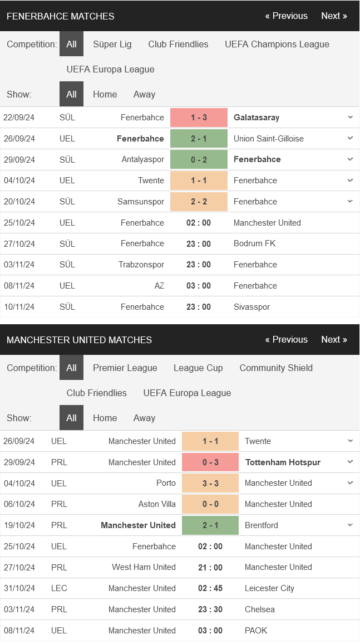Go to Previous Fenerbahce matches
Screen dimensions: 360x644
(286, 16)
